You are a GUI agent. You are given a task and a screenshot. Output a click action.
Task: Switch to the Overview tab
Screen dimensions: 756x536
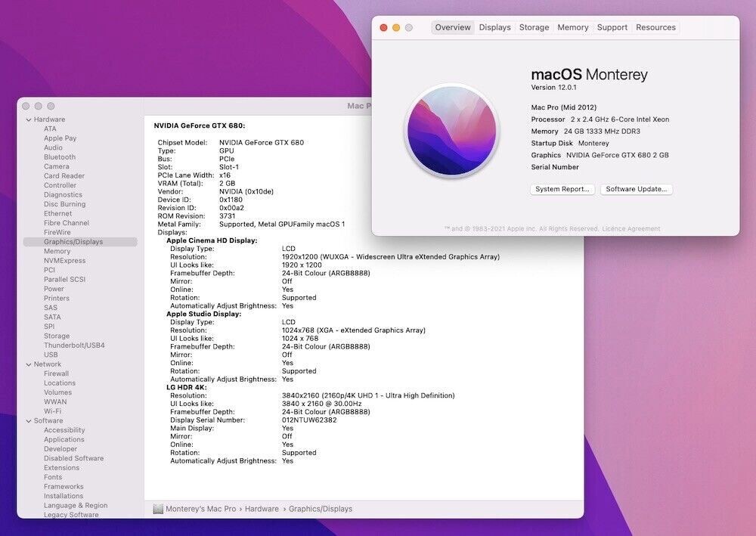tap(453, 27)
